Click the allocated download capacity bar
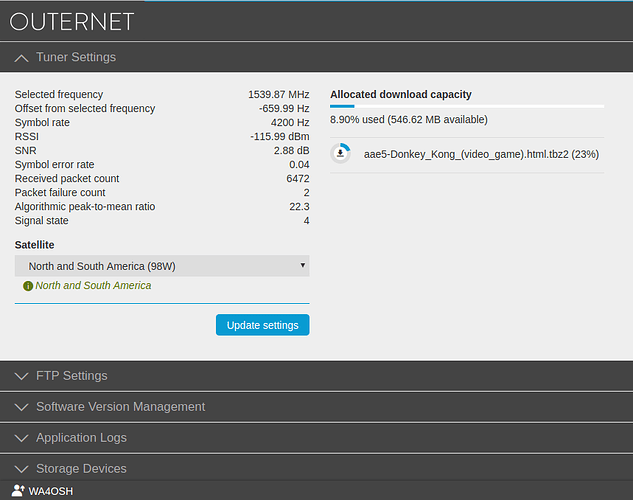The width and height of the screenshot is (633, 500). pyautogui.click(x=467, y=106)
